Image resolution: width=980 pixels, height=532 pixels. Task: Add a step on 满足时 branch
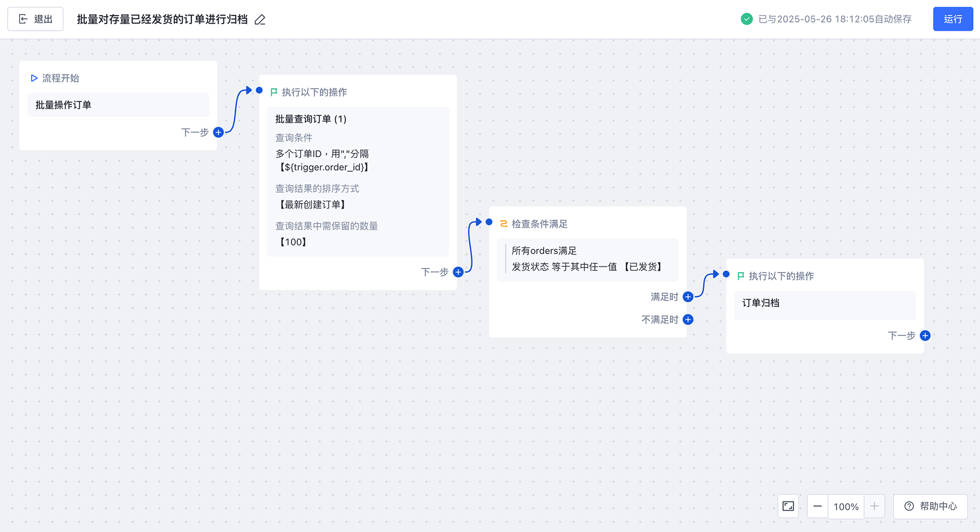pos(688,297)
